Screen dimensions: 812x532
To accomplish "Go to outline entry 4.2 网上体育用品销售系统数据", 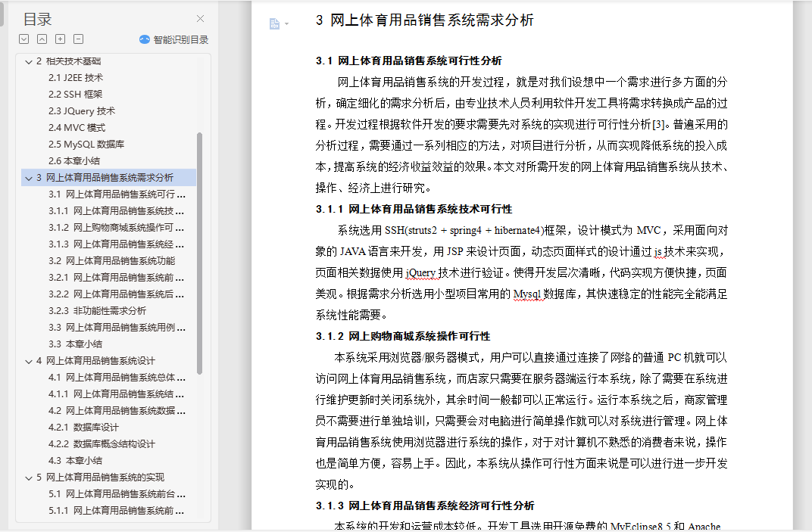I will pyautogui.click(x=117, y=410).
